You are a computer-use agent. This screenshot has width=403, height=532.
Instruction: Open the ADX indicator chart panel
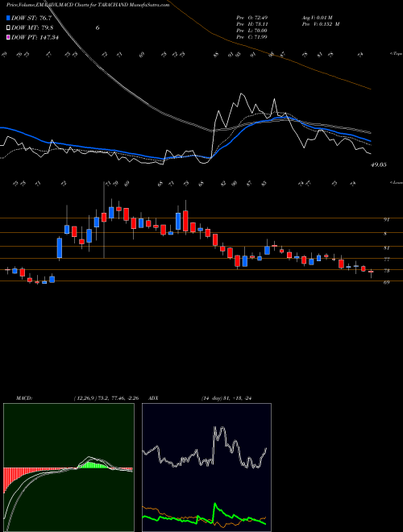click(206, 468)
